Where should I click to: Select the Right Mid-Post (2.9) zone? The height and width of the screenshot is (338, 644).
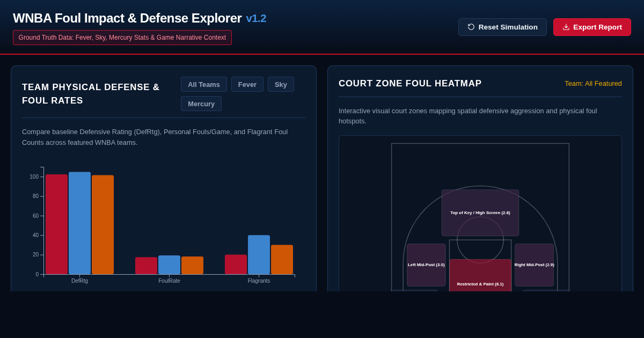(x=535, y=265)
